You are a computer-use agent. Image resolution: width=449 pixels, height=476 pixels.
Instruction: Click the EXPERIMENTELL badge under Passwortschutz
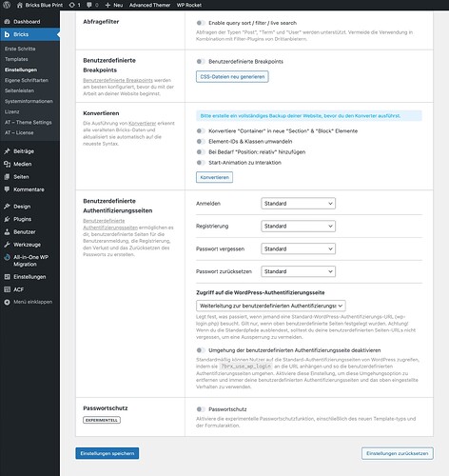[102, 420]
